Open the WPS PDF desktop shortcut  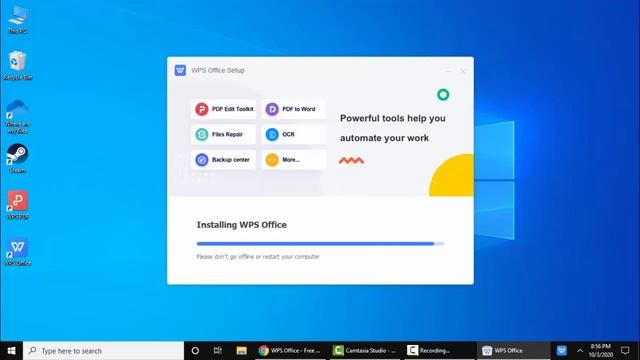[18, 205]
